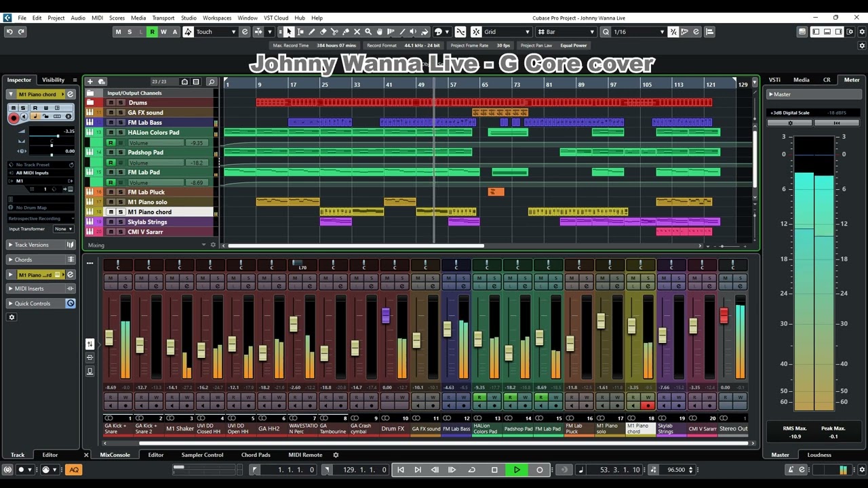Open the Loudness tab in Meter panel
Image resolution: width=868 pixels, height=488 pixels.
819,455
